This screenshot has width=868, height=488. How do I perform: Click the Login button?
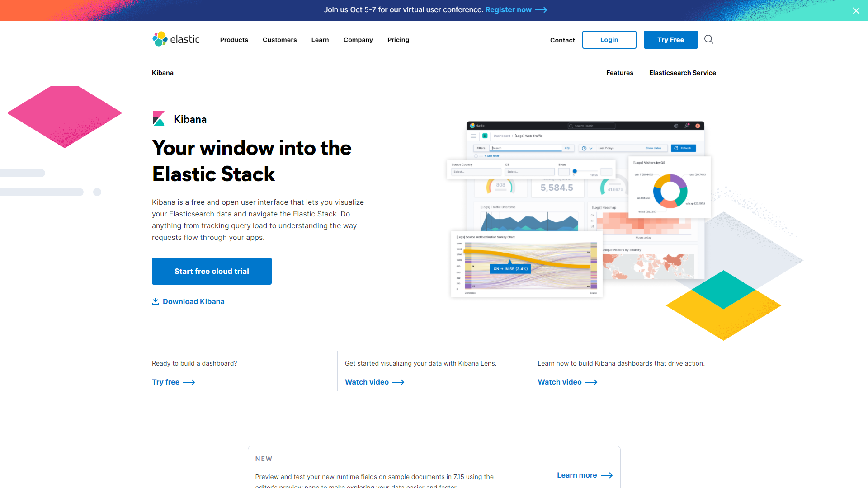[609, 40]
